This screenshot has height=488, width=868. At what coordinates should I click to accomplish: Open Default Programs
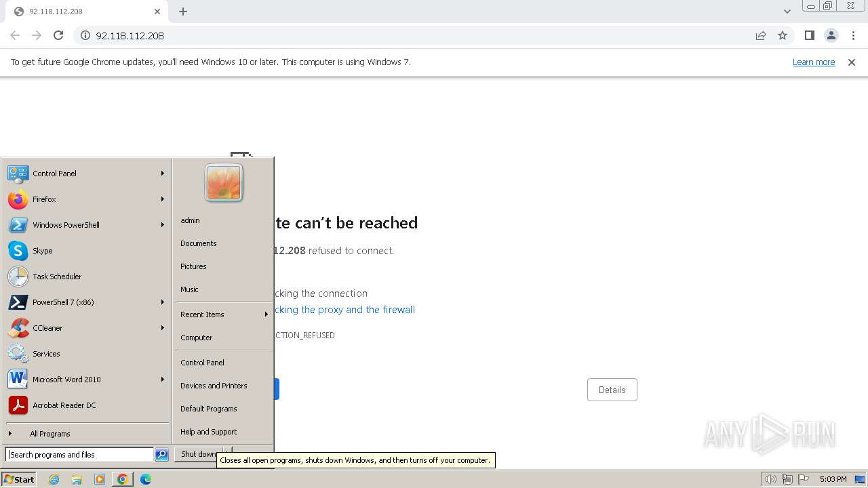[224, 409]
